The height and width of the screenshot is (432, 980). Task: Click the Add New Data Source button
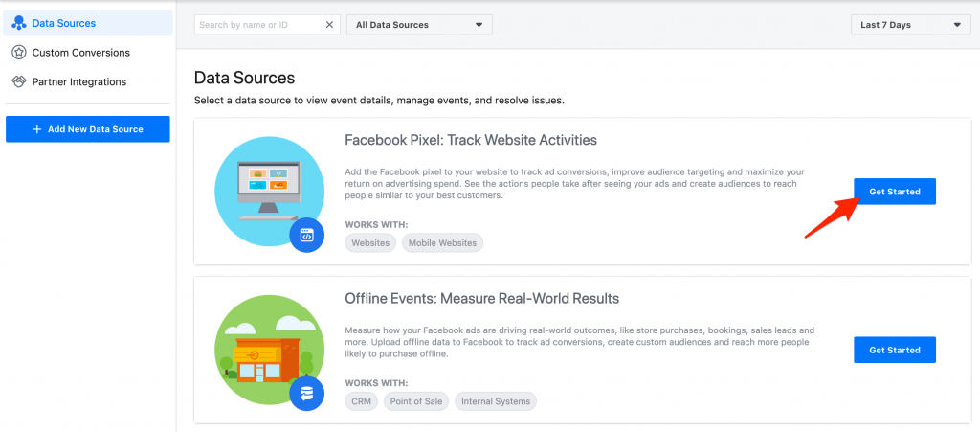click(87, 129)
